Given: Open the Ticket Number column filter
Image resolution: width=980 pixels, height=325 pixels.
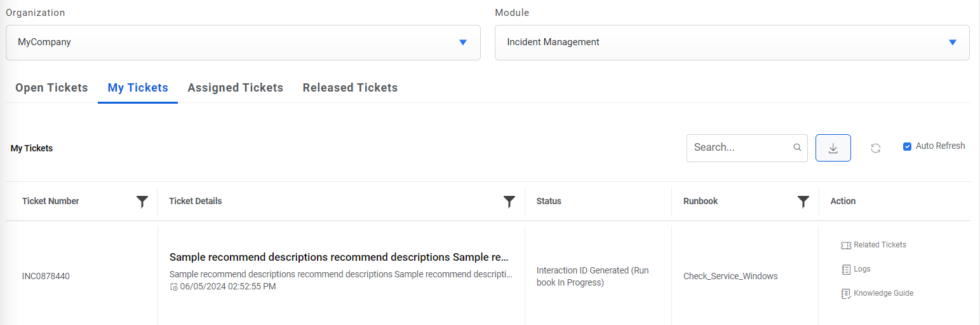Looking at the screenshot, I should pos(142,202).
